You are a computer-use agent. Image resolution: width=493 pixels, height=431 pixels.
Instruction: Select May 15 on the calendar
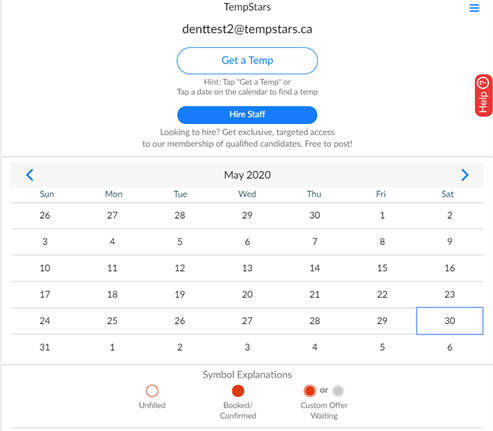point(382,268)
